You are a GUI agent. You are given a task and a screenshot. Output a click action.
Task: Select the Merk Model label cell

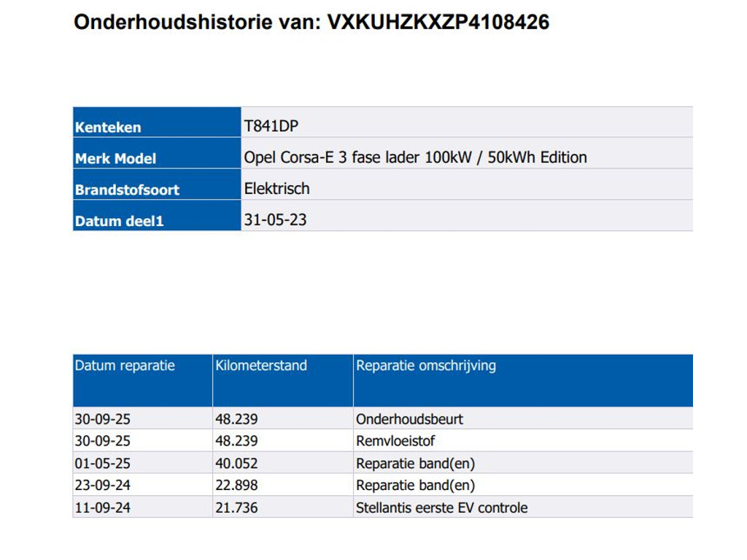click(157, 153)
